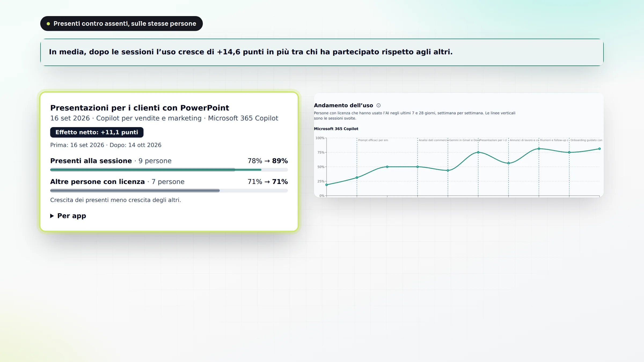The width and height of the screenshot is (644, 362).
Task: Select the Prompt efficaci per em session marker
Action: pyautogui.click(x=373, y=140)
